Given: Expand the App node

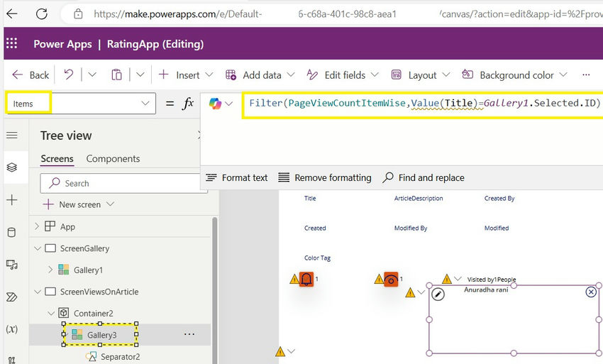Looking at the screenshot, I should pyautogui.click(x=37, y=226).
